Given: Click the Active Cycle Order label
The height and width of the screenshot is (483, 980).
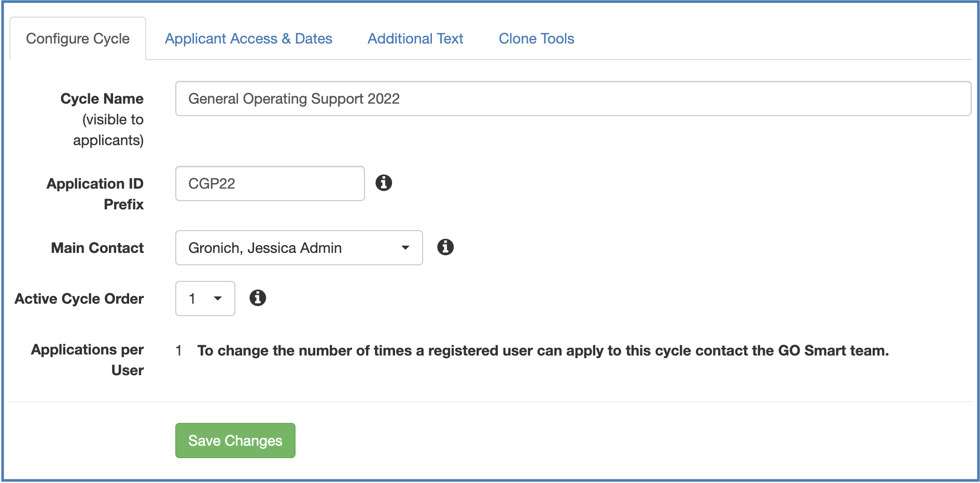Looking at the screenshot, I should (79, 299).
